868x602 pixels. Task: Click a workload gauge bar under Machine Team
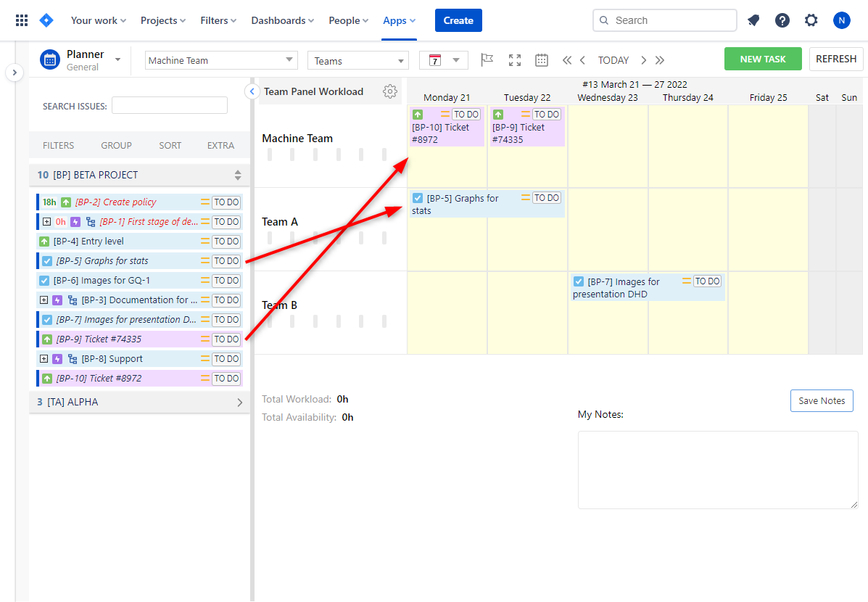[x=270, y=154]
